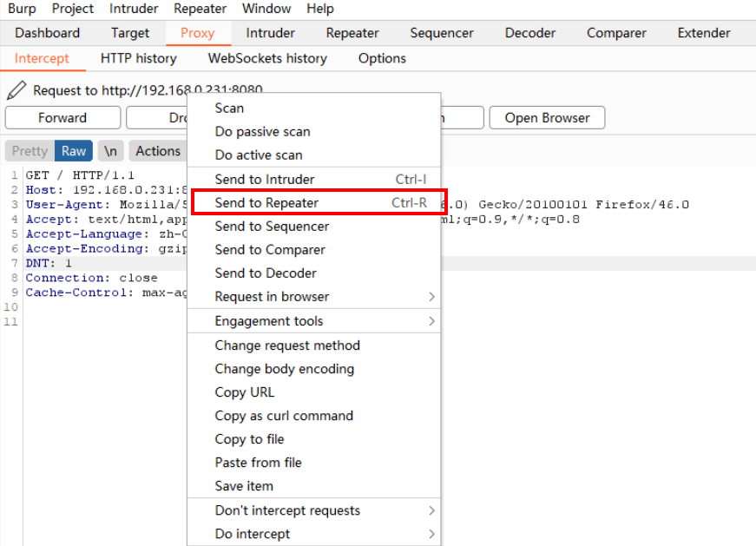Screen dimensions: 756x546
Task: Choose Paste from file
Action: coord(314,463)
